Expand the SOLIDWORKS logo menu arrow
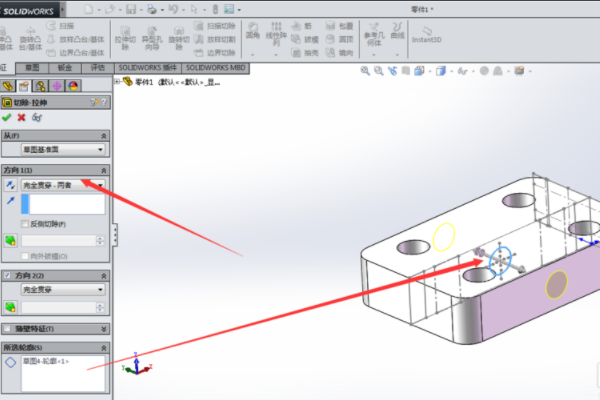The height and width of the screenshot is (400, 600). (x=63, y=8)
